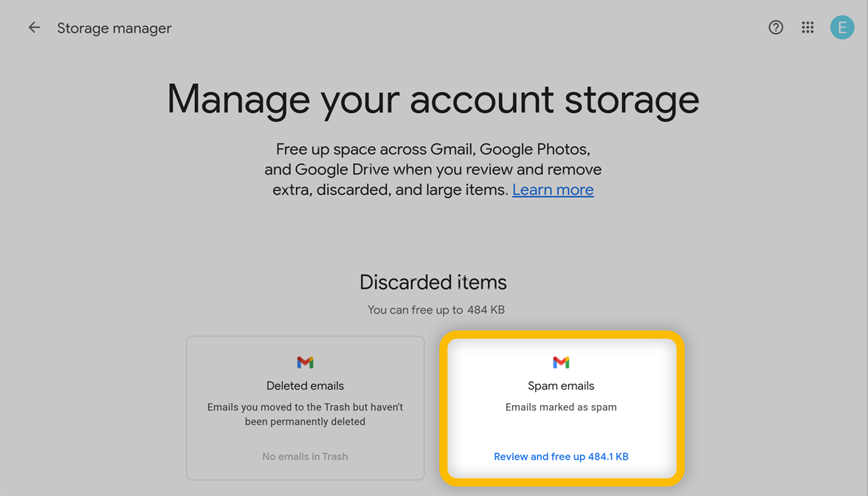The height and width of the screenshot is (496, 868).
Task: Click the back arrow next to Storage manager
Action: [x=34, y=28]
